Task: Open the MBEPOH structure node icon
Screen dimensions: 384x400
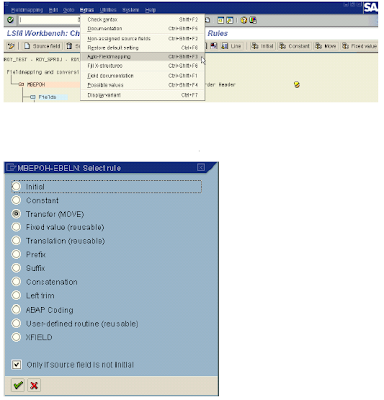Action: pyautogui.click(x=21, y=85)
